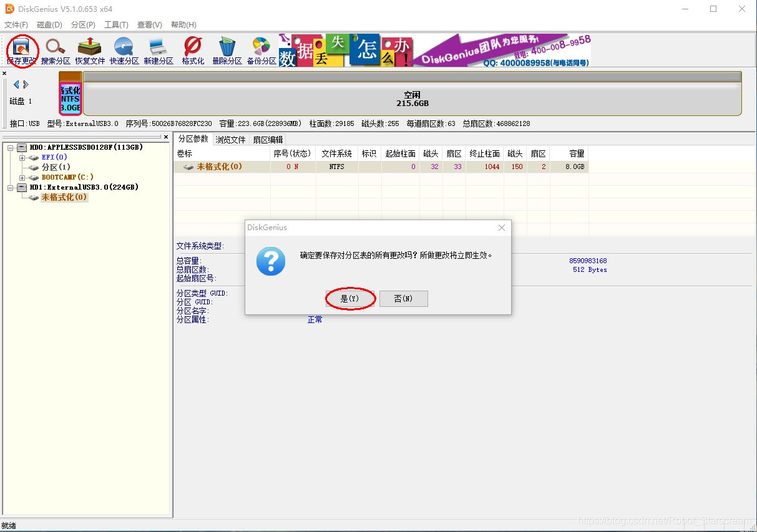Open the 查看(V) menu
The image size is (757, 532).
coord(149,25)
